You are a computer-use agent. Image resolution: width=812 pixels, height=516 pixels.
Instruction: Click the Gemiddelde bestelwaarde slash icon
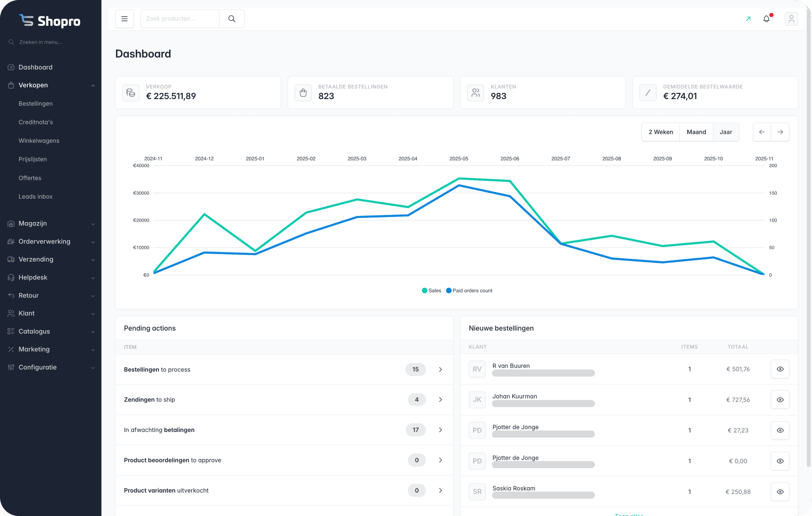click(x=648, y=92)
